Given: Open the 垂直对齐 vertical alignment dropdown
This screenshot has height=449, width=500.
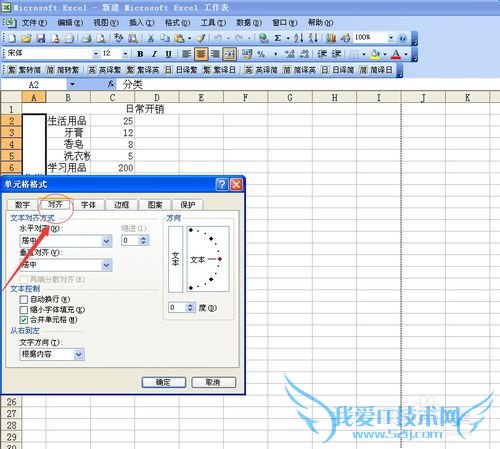Looking at the screenshot, I should (106, 265).
